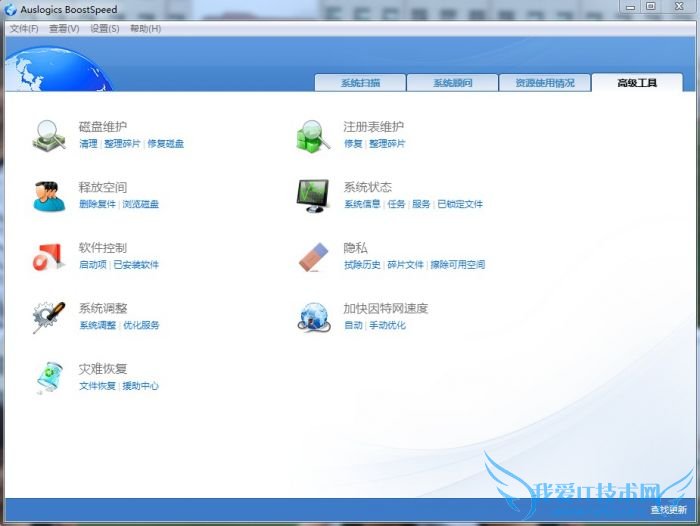Viewport: 700px width, 526px height.
Task: Click the 修复磁盘 link
Action: (x=166, y=144)
